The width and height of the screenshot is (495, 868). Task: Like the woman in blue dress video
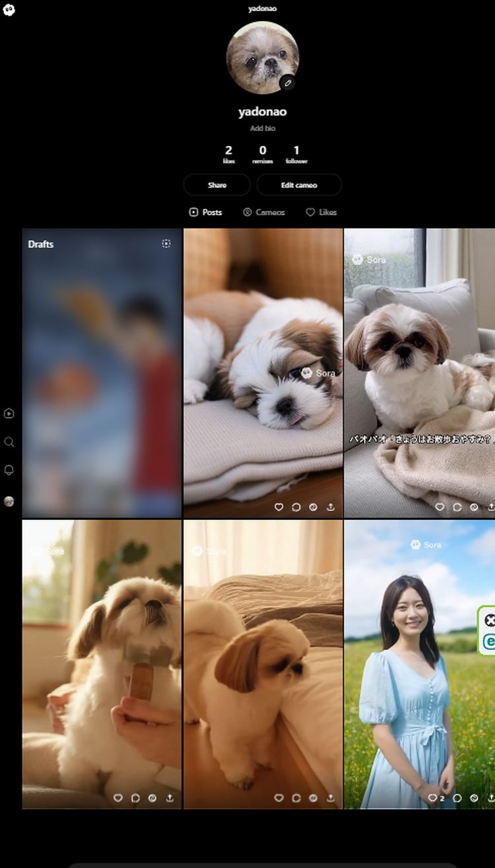[x=432, y=798]
